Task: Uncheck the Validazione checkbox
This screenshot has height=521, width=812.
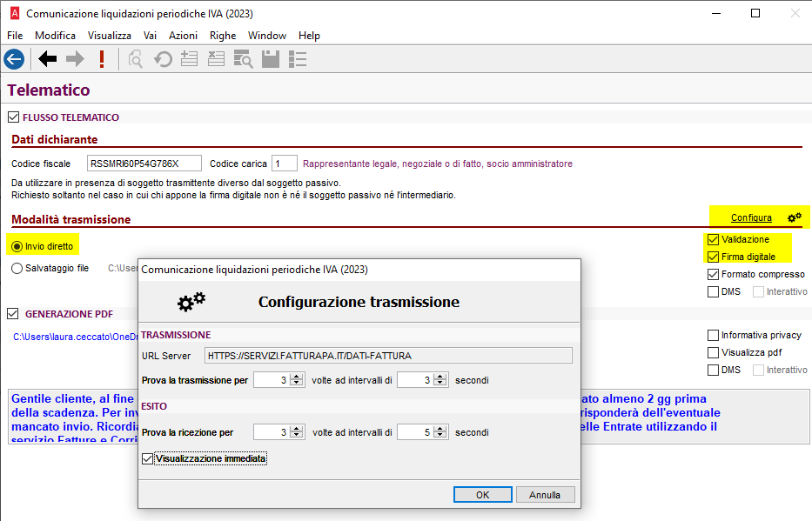Action: 713,239
